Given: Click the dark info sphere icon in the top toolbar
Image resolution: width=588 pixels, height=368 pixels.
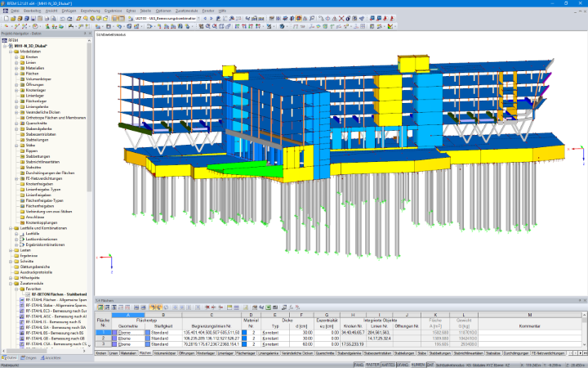Looking at the screenshot, I should pyautogui.click(x=348, y=18).
